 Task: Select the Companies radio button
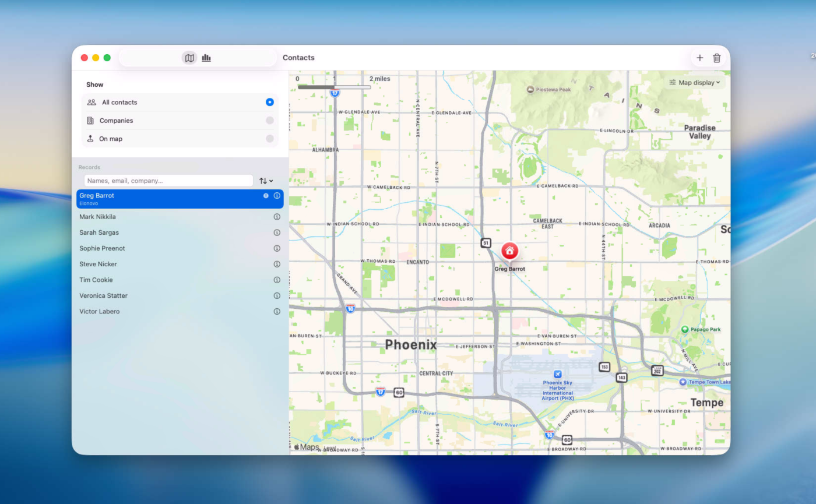point(269,121)
